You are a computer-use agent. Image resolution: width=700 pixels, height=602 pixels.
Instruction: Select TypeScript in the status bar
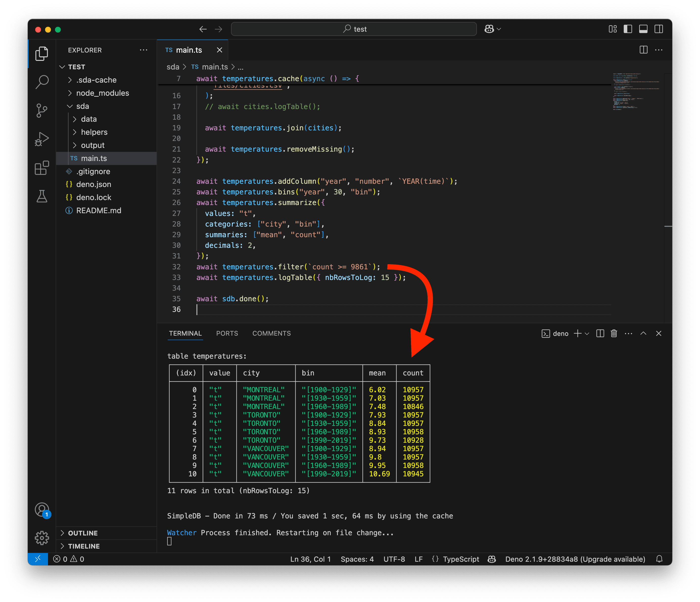click(x=461, y=559)
